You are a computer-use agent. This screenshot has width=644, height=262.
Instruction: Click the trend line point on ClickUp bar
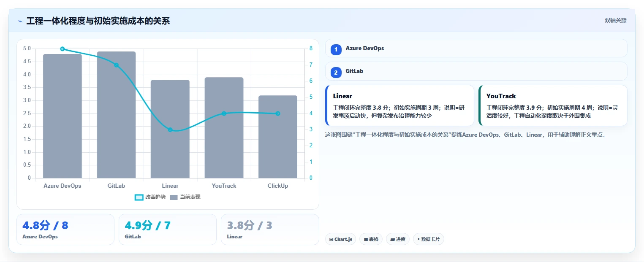point(278,113)
